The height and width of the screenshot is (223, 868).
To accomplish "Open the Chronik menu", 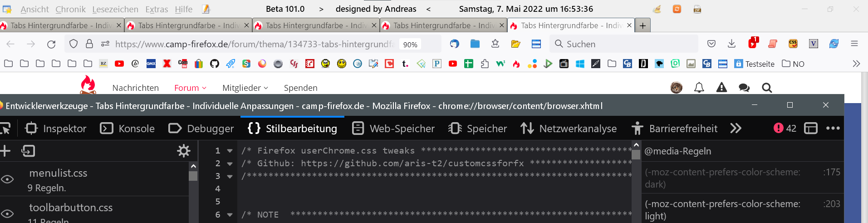I will tap(70, 9).
